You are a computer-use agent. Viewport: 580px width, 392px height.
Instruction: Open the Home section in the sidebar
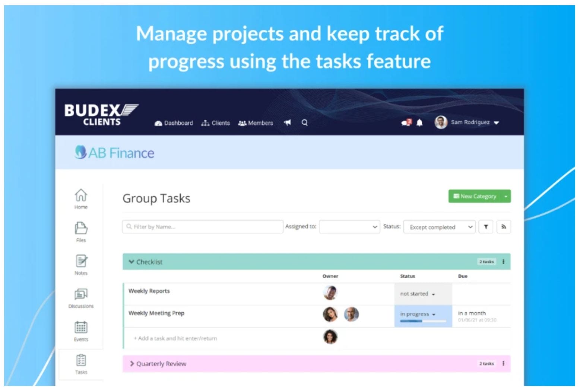(81, 198)
